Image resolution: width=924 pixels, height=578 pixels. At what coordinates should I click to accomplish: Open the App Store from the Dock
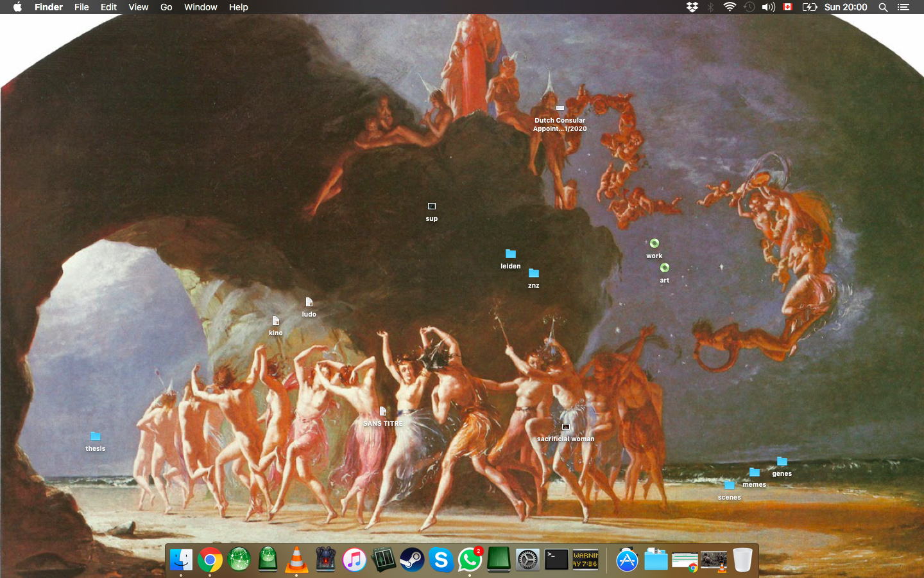[x=627, y=560]
